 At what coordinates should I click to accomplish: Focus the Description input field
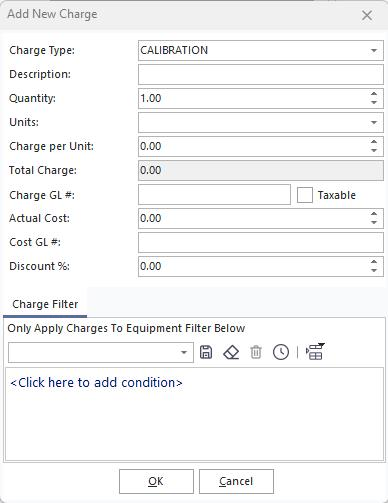click(x=261, y=74)
